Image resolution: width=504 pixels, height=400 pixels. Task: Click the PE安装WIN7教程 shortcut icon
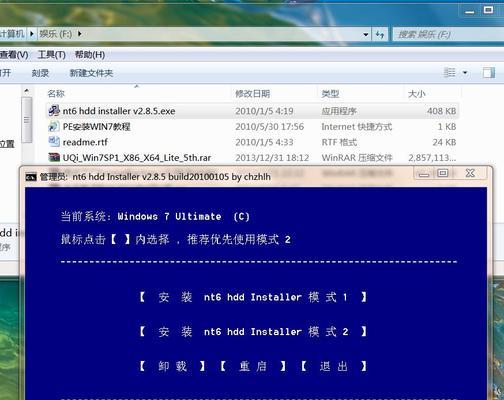coord(54,126)
